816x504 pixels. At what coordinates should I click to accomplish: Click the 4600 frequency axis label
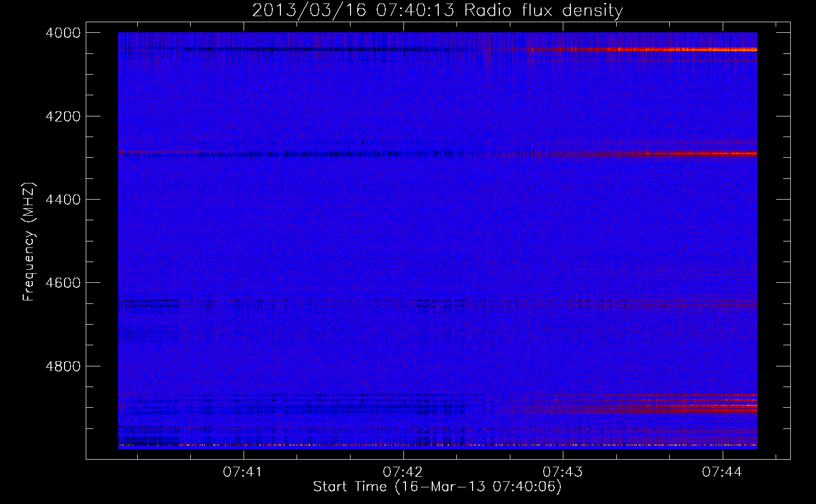tap(63, 283)
